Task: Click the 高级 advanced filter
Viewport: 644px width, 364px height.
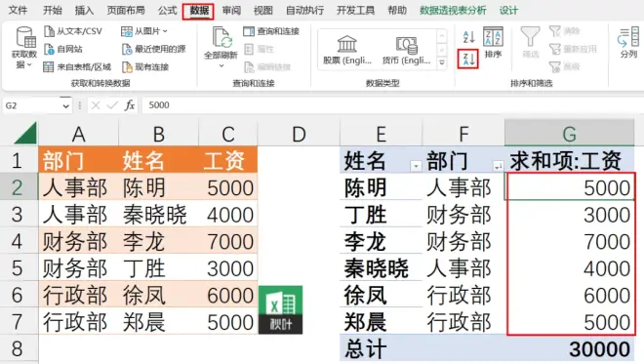Action: pos(565,66)
